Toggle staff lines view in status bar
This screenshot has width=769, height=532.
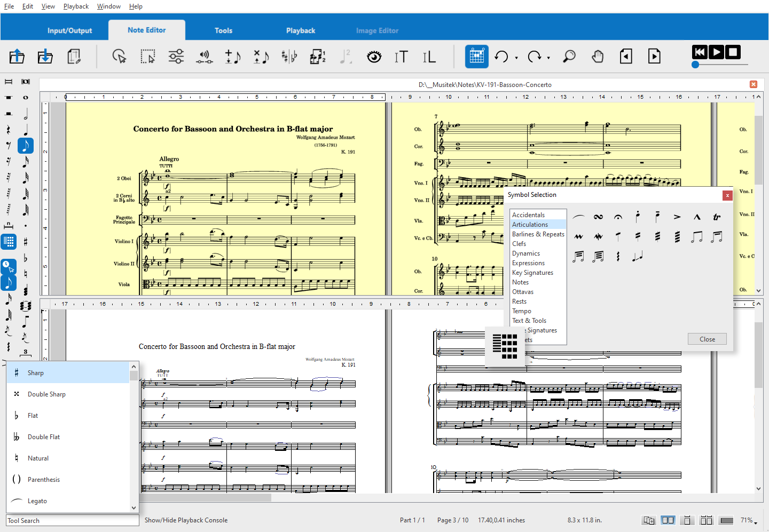(726, 520)
